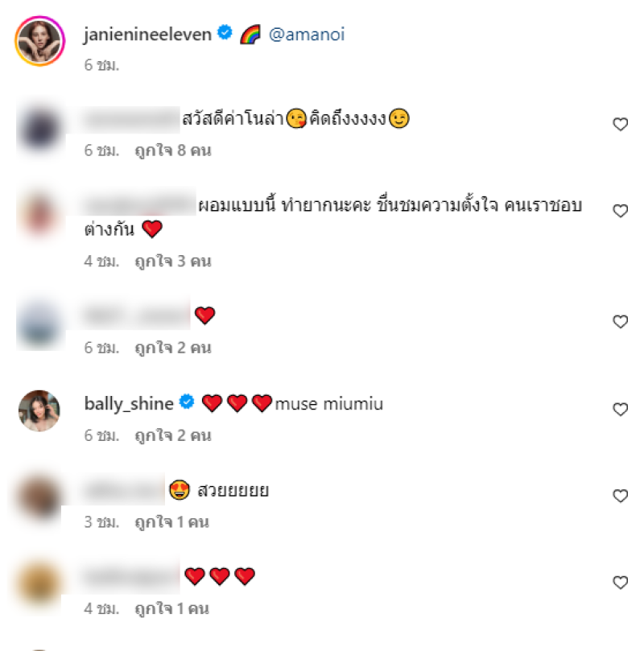Like the ผอมแบบนี้ comment with heart icon
644x651 pixels.
[621, 211]
